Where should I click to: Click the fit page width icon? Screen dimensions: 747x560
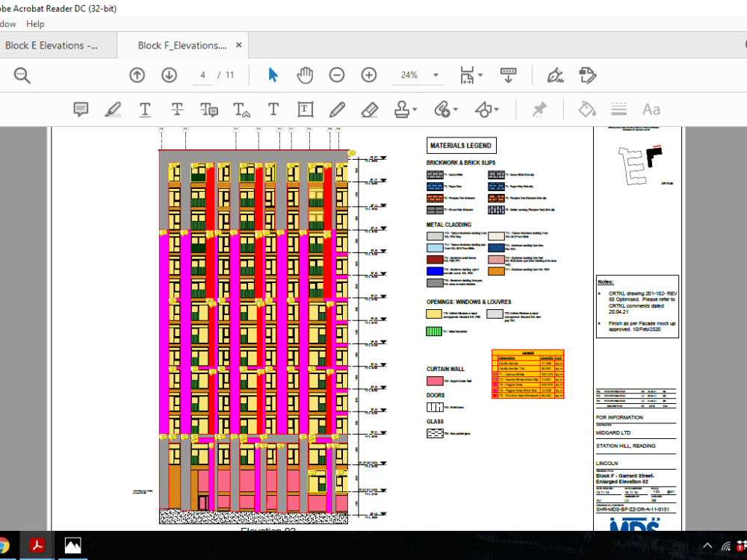pyautogui.click(x=467, y=75)
